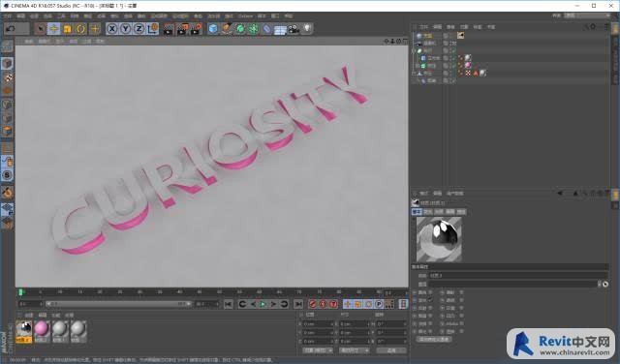This screenshot has width=620, height=364.
Task: Open the Floor environment icon
Action: coord(280,30)
